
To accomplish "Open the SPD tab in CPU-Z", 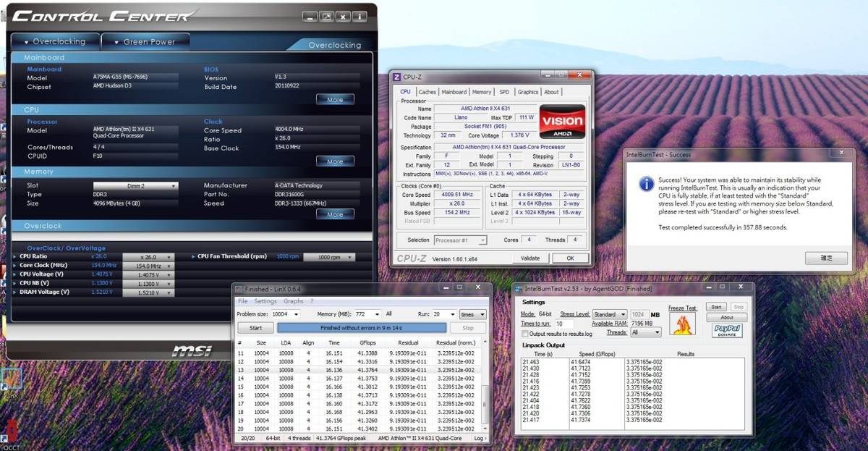I will click(x=504, y=92).
